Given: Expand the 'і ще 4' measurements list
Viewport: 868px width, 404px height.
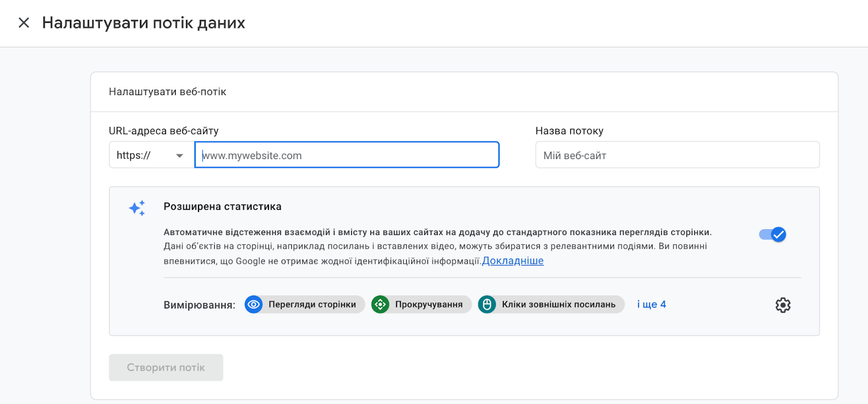Looking at the screenshot, I should 651,305.
